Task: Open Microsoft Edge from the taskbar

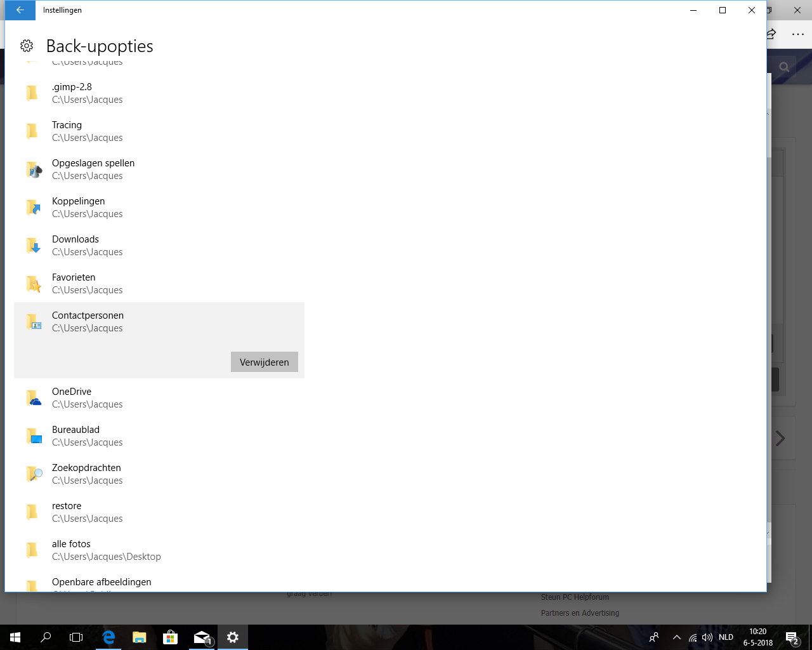Action: point(108,637)
